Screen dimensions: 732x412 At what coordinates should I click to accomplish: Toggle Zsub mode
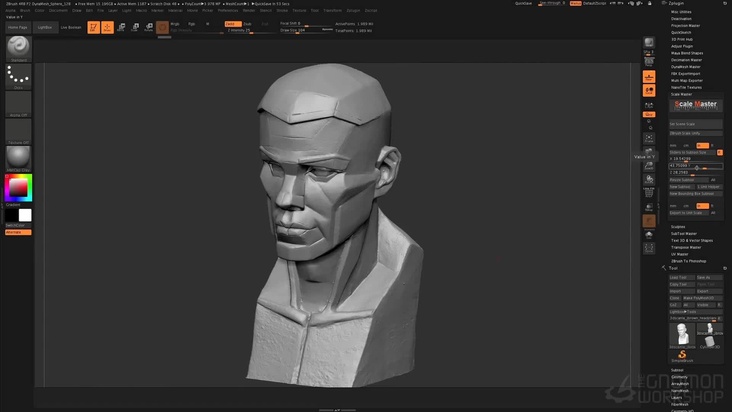coord(247,24)
